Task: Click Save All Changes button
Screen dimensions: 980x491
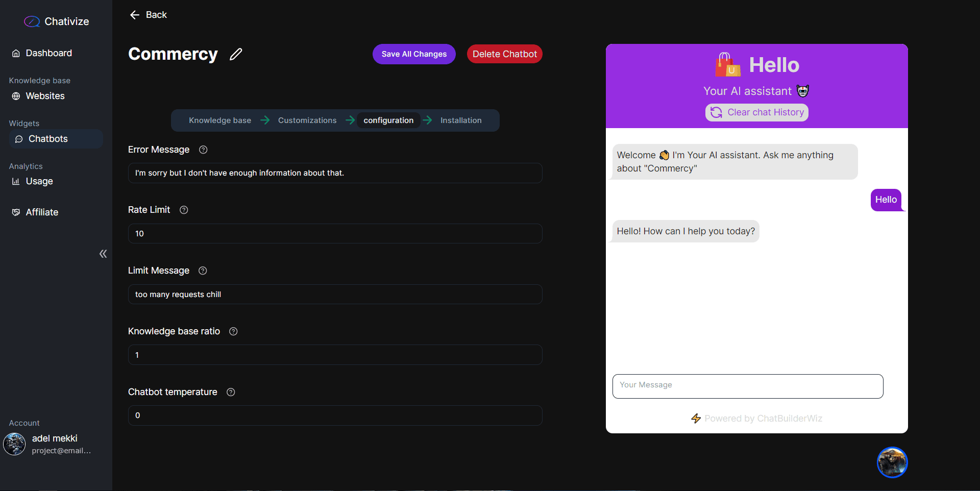Action: point(414,54)
